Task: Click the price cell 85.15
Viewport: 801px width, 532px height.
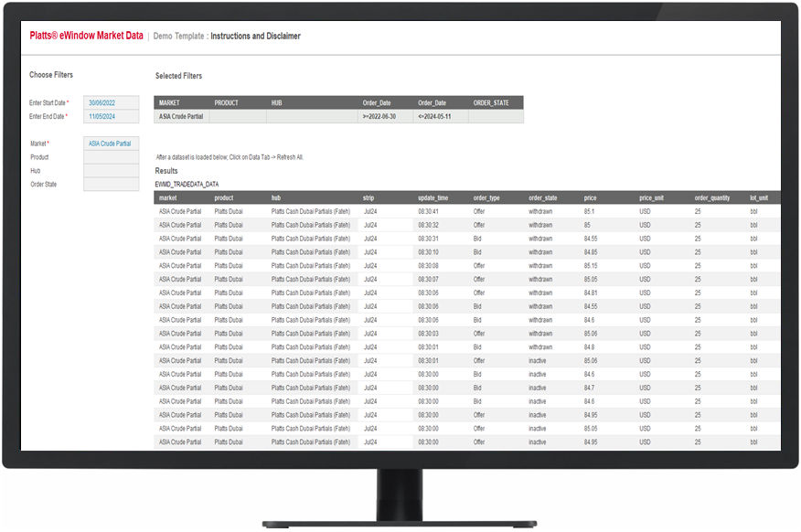Action: (591, 265)
